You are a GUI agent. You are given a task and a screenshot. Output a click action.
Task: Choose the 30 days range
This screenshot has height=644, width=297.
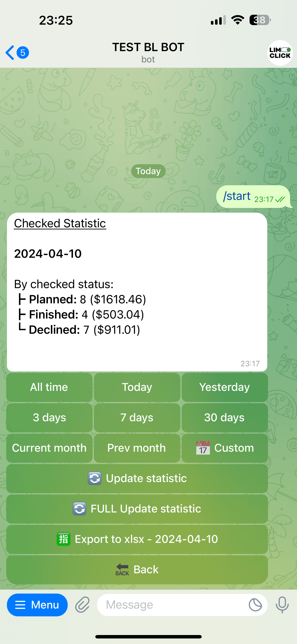pos(224,418)
